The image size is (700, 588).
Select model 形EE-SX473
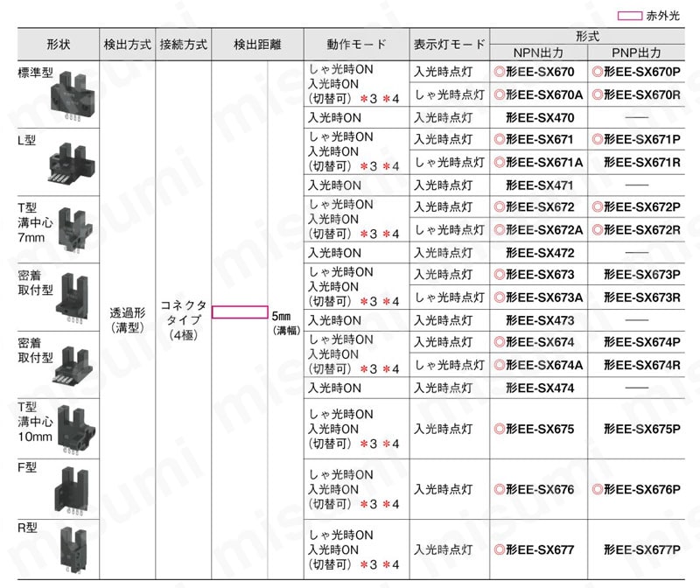click(x=540, y=320)
